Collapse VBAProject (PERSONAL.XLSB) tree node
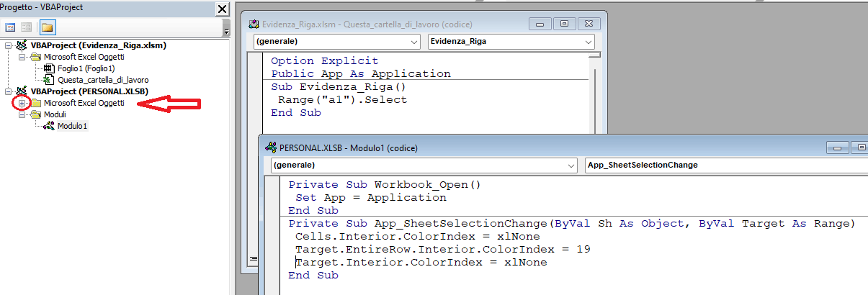The image size is (868, 295). (x=8, y=91)
